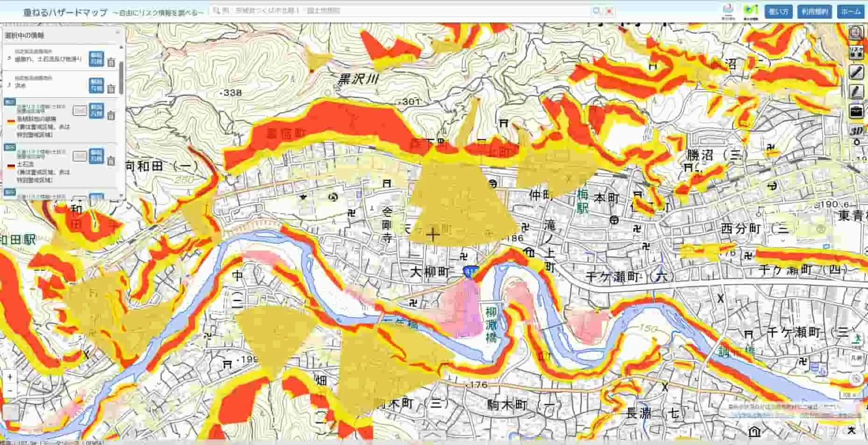
Task: Open 解説・凡例 for the 崖崩れ、土石流及び地滑り layer
Action: tap(96, 58)
